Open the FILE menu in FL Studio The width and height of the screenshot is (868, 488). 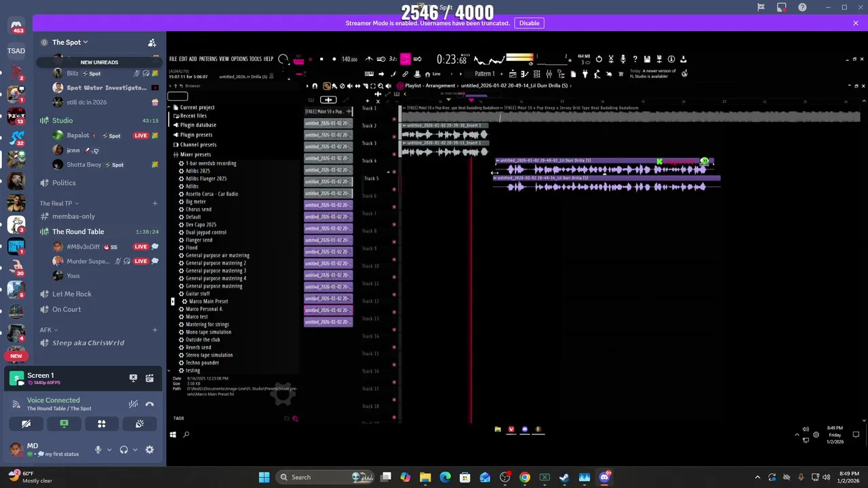tap(173, 59)
